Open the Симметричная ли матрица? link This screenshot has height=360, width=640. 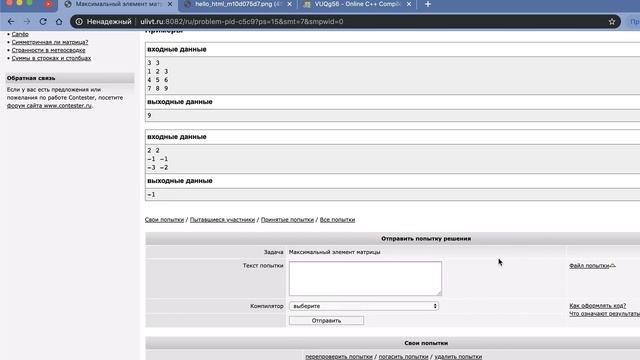[x=50, y=42]
